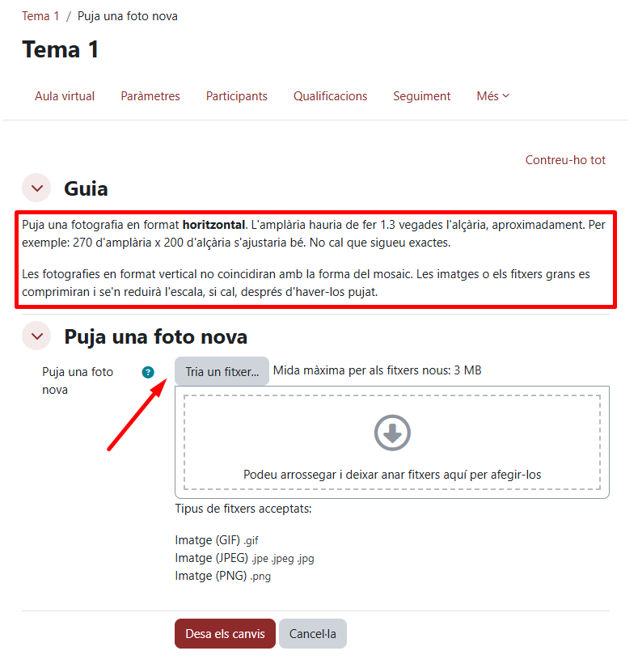Go to the Participants tab
The width and height of the screenshot is (638, 672).
click(x=236, y=96)
